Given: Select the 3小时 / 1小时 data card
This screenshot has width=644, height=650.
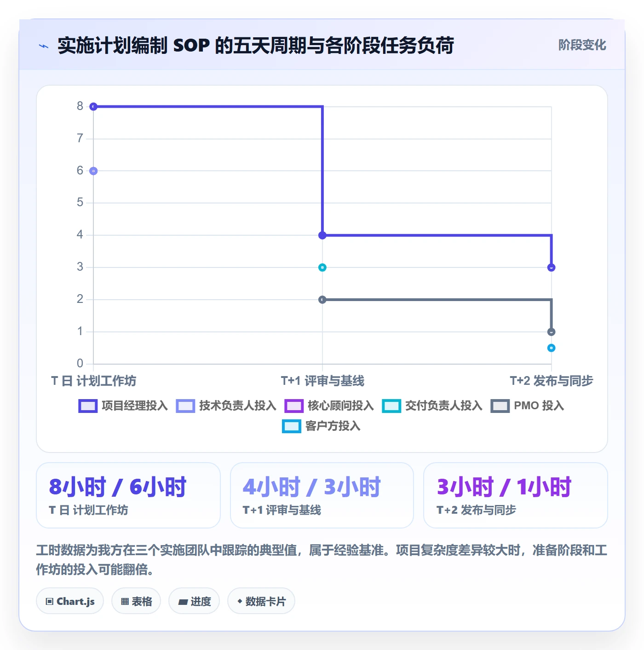Looking at the screenshot, I should 516,495.
